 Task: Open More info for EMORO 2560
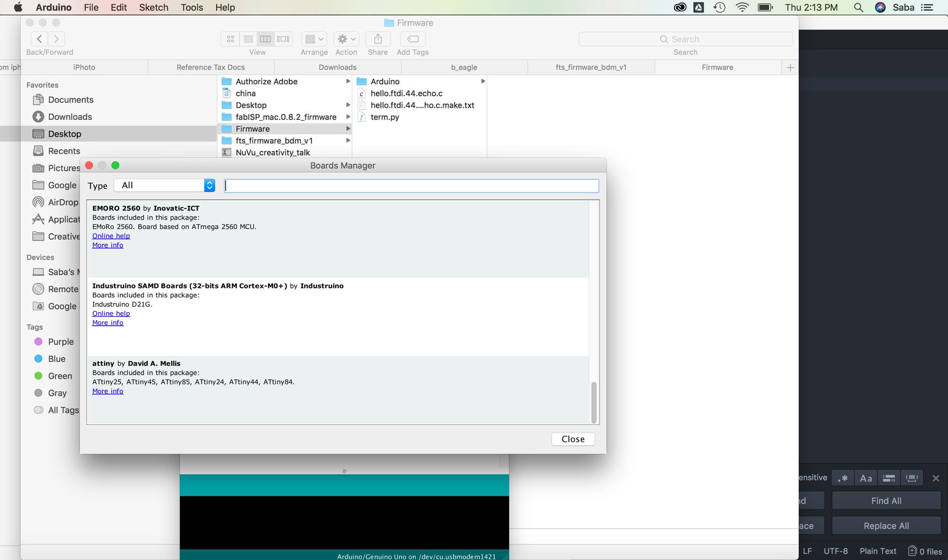108,245
